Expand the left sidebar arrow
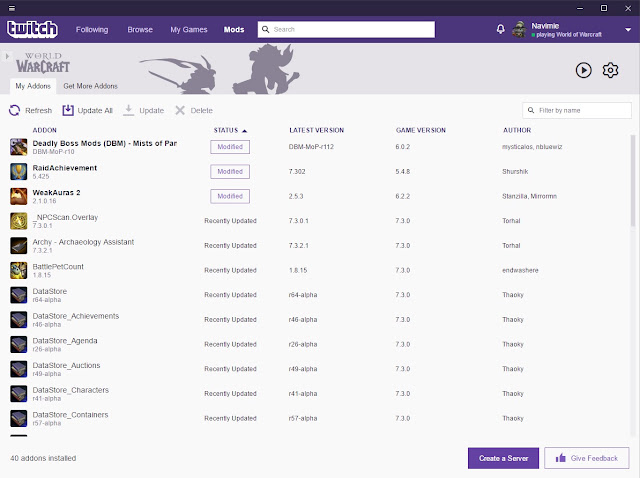The height and width of the screenshot is (478, 640). [7, 56]
